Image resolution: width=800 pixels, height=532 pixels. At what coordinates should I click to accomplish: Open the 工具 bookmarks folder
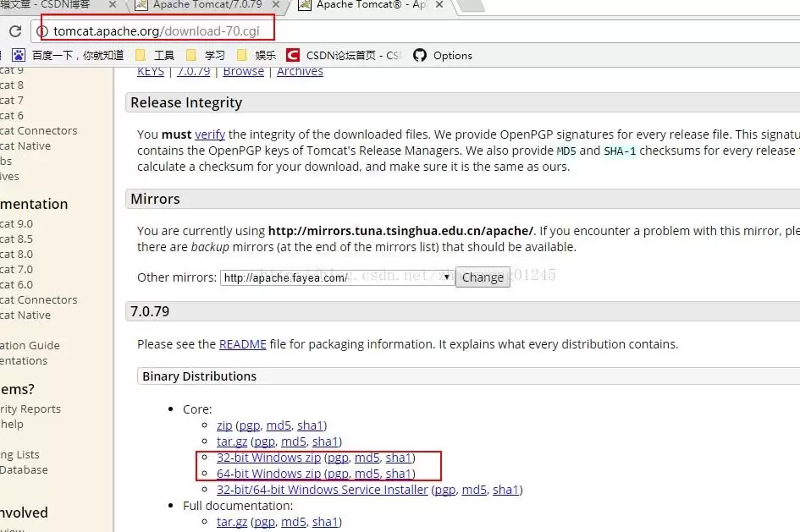pos(156,55)
